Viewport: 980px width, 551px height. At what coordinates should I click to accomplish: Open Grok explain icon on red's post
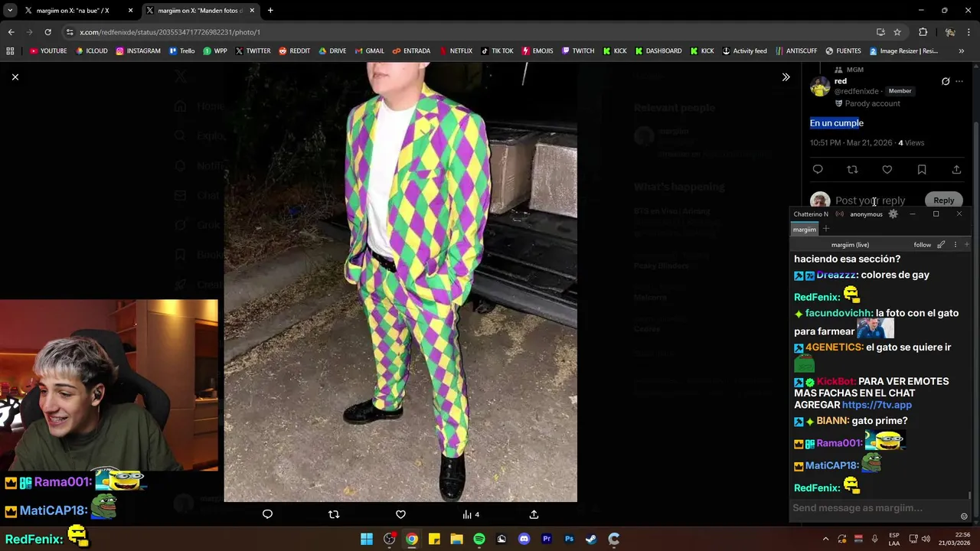coord(946,81)
